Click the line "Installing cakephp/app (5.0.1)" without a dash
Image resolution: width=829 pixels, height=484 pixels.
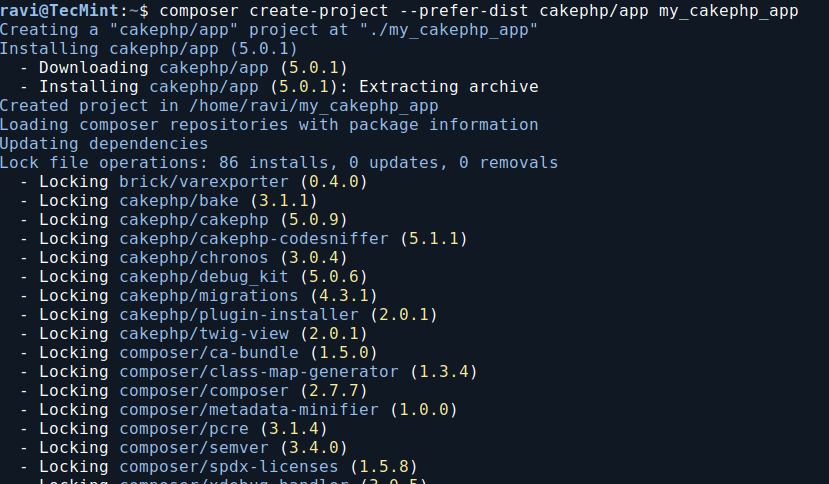(149, 49)
